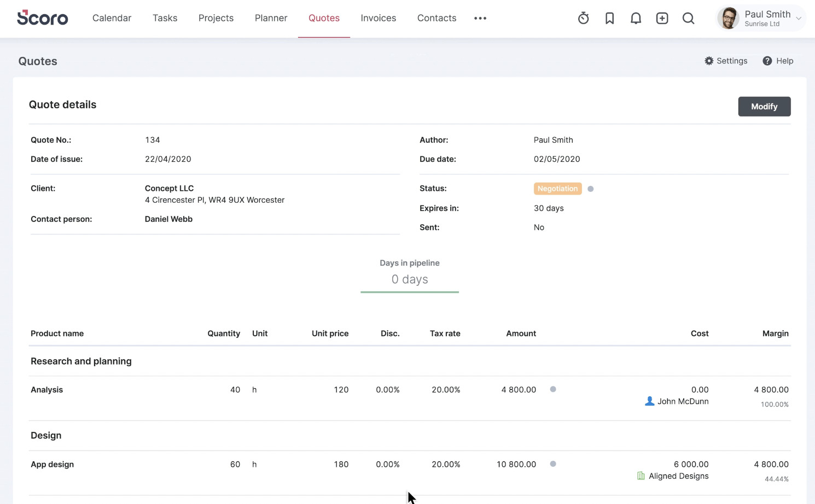This screenshot has height=504, width=815.
Task: Click the Aligned Designs company icon
Action: [x=641, y=476]
